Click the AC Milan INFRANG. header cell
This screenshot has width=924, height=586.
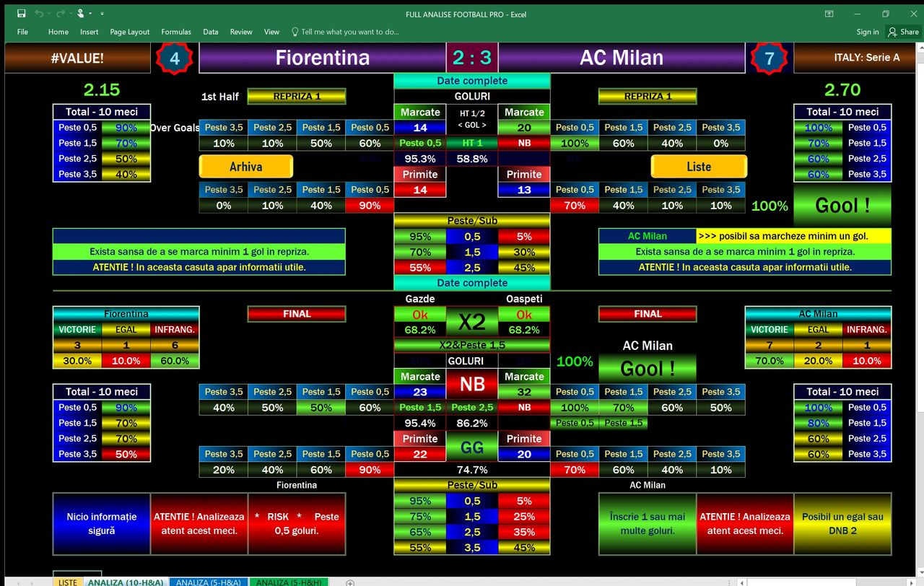coord(867,329)
